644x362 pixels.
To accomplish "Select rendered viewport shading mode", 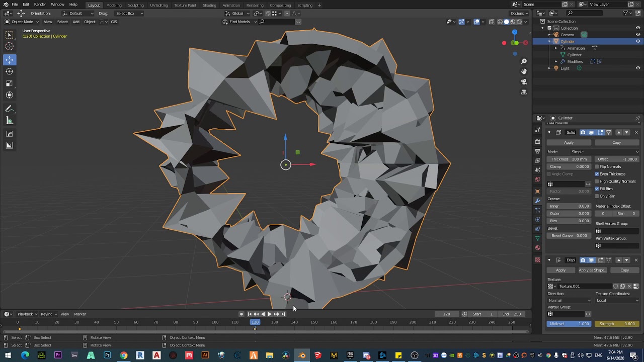I will (519, 22).
